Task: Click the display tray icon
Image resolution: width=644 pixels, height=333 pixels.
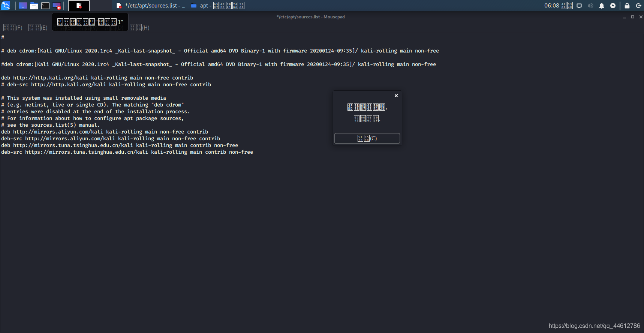Action: pyautogui.click(x=579, y=6)
